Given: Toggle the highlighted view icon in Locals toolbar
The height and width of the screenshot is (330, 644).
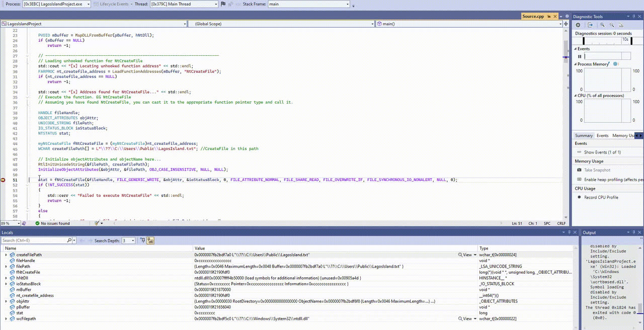Looking at the screenshot, I should pos(150,240).
